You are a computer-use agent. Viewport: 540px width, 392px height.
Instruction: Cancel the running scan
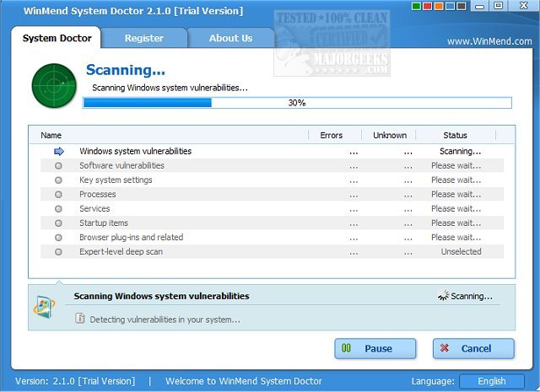pyautogui.click(x=473, y=348)
